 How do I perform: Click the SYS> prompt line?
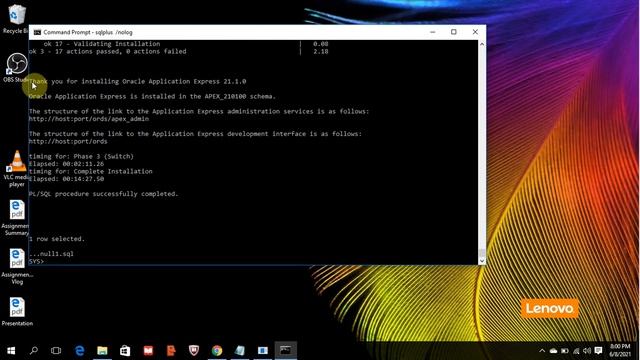[x=36, y=261]
